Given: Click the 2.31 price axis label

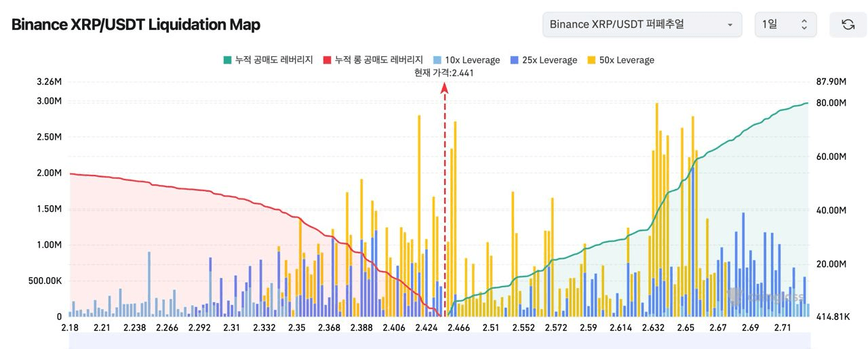Looking at the screenshot, I should [232, 328].
